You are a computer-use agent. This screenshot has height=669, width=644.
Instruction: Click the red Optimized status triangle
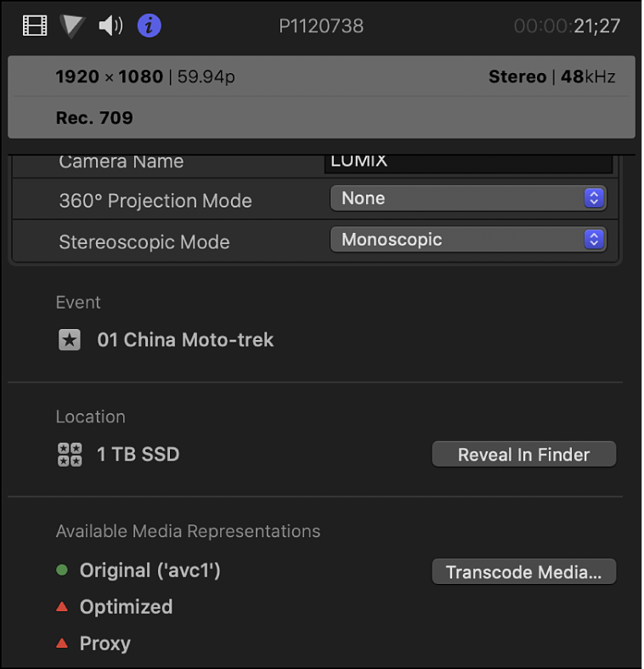[x=62, y=607]
